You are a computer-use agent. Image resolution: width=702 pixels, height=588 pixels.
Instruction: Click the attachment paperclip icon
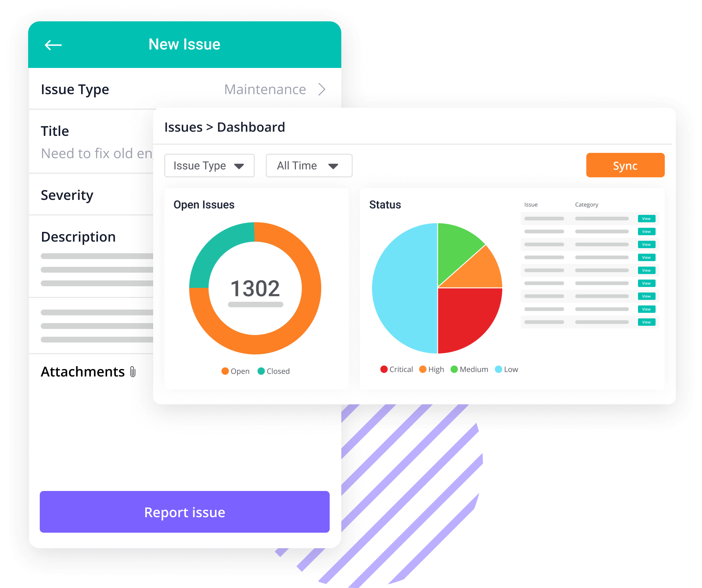pos(136,372)
